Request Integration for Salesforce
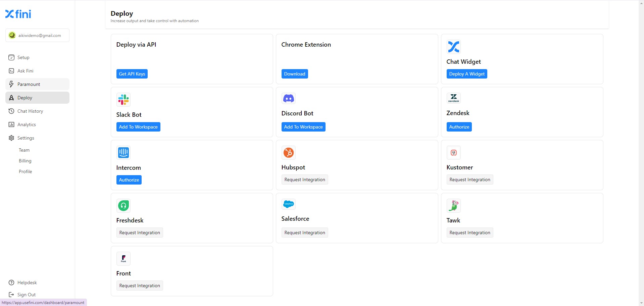644x306 pixels. click(x=305, y=233)
